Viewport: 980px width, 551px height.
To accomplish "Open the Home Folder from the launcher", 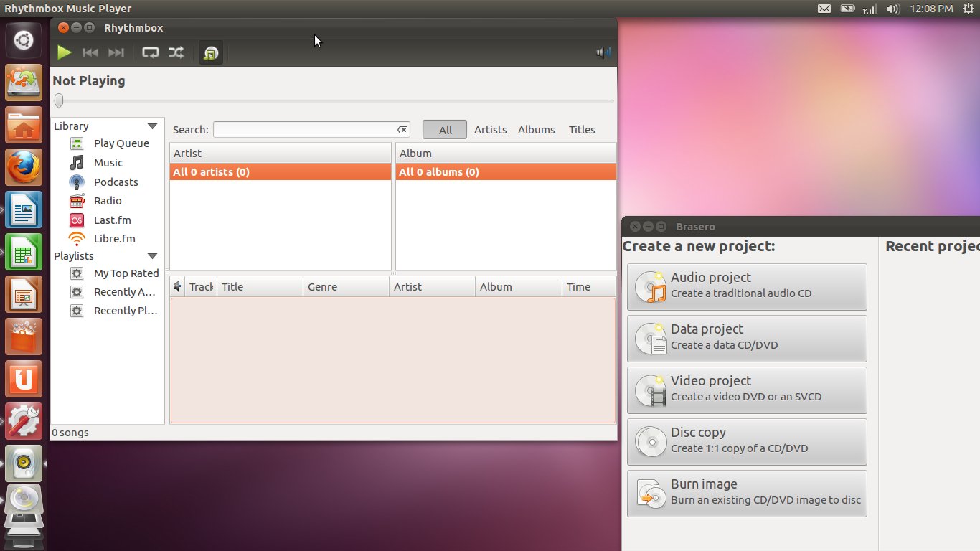I will (x=24, y=125).
